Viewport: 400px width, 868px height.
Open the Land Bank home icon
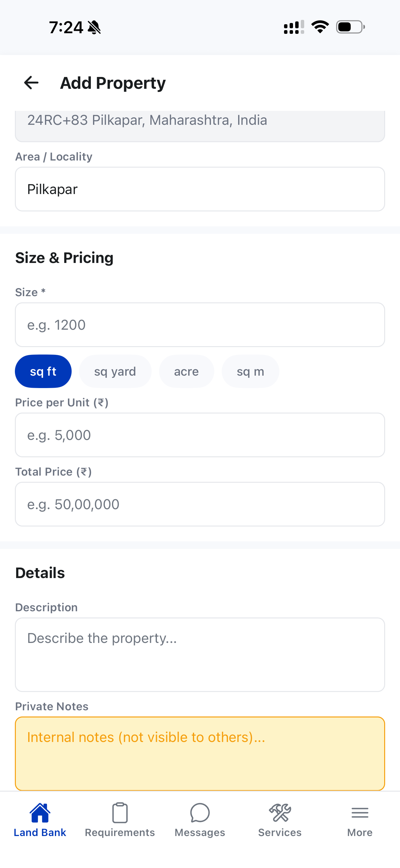40,813
